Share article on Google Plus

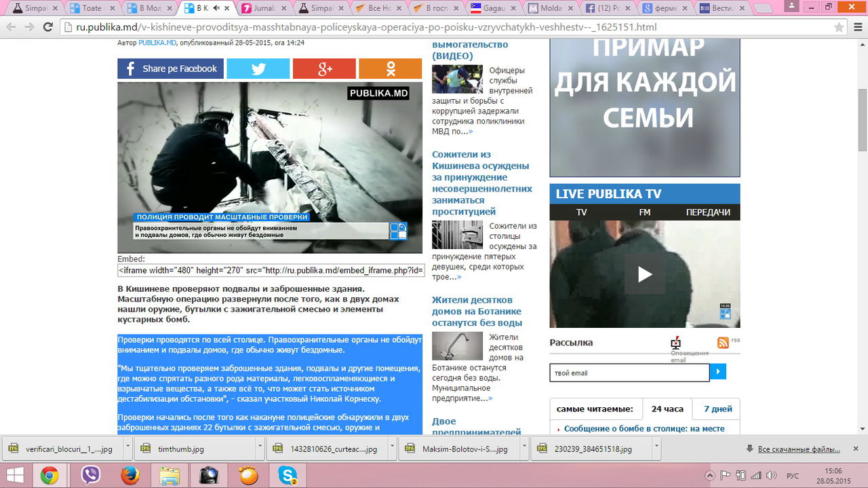[324, 69]
